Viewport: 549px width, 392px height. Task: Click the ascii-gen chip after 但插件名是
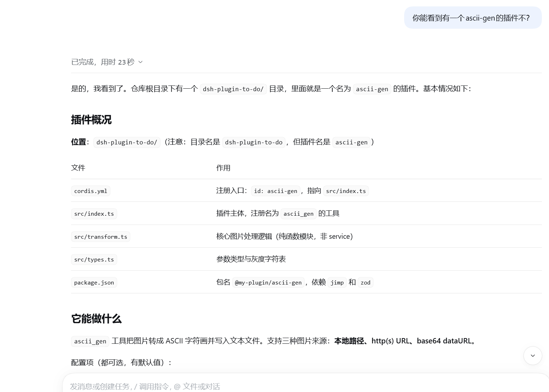click(352, 142)
